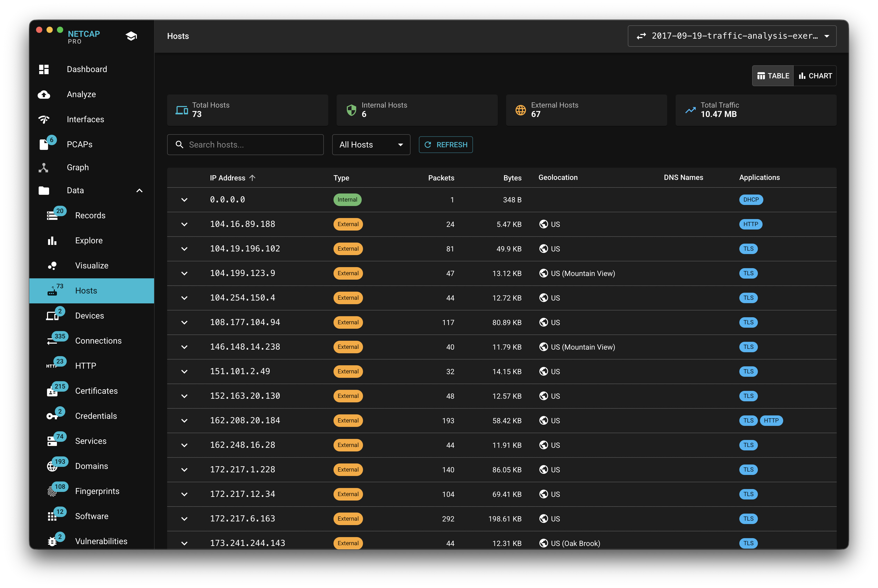Switch to Chart view
Image resolution: width=878 pixels, height=588 pixels.
815,76
